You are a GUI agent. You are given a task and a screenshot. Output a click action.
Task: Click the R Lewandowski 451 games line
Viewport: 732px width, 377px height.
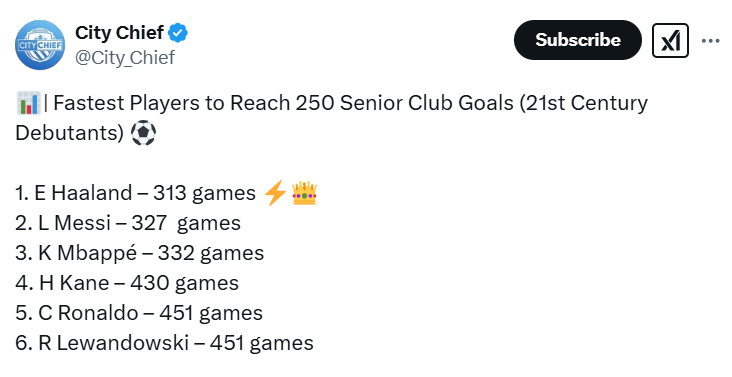coord(164,343)
